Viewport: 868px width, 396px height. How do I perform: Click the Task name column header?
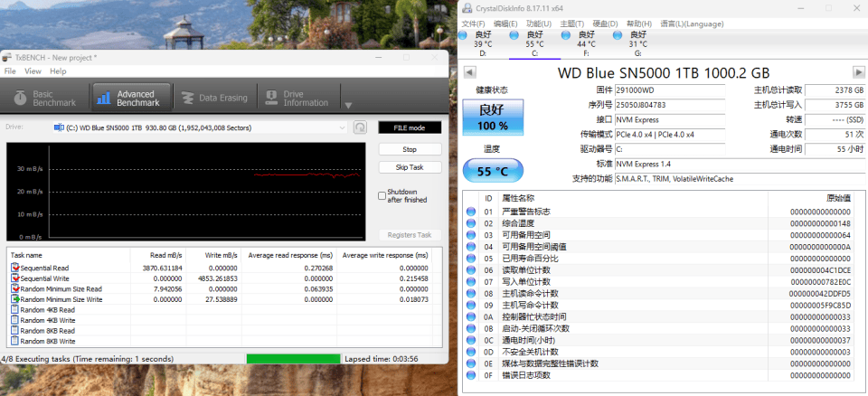point(70,255)
